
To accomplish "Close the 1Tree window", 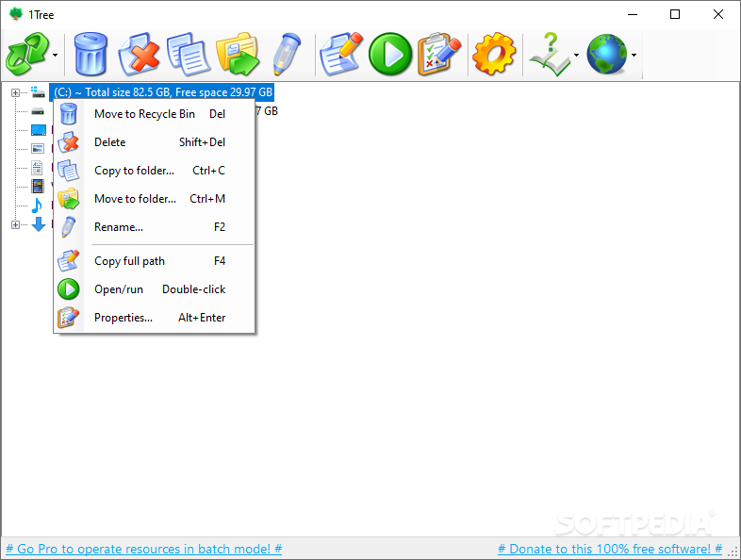I will tap(717, 14).
